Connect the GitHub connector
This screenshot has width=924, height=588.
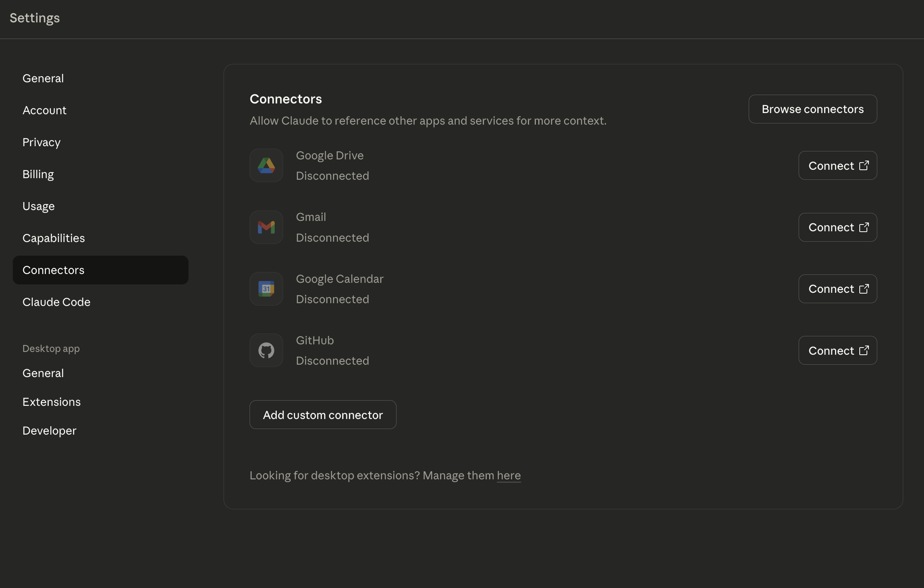pos(837,350)
